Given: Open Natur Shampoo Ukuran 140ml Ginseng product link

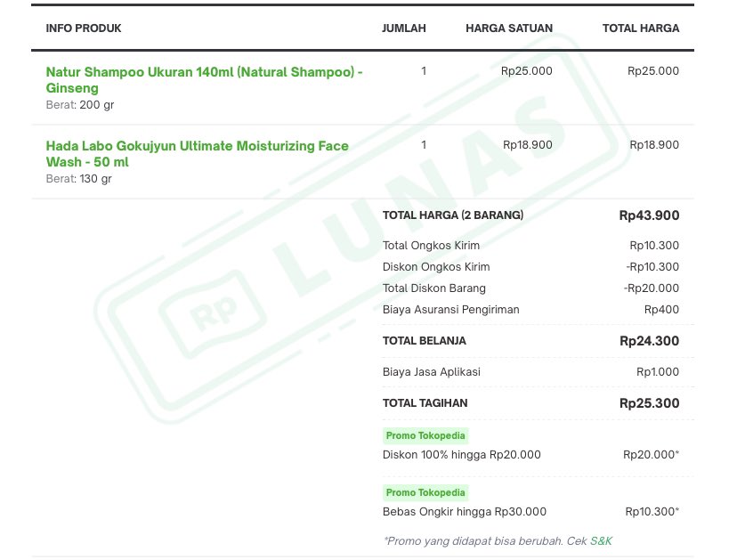Looking at the screenshot, I should (x=204, y=80).
